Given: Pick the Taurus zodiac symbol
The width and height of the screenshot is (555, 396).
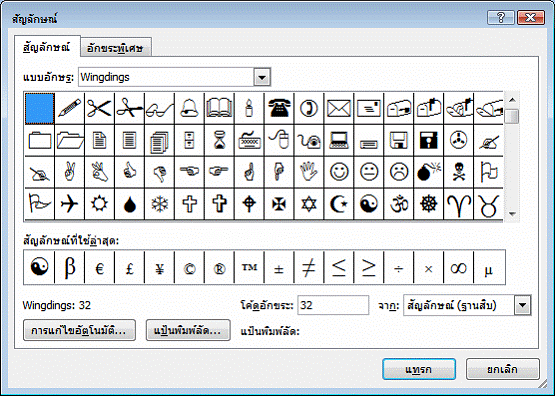Looking at the screenshot, I should pyautogui.click(x=488, y=204).
